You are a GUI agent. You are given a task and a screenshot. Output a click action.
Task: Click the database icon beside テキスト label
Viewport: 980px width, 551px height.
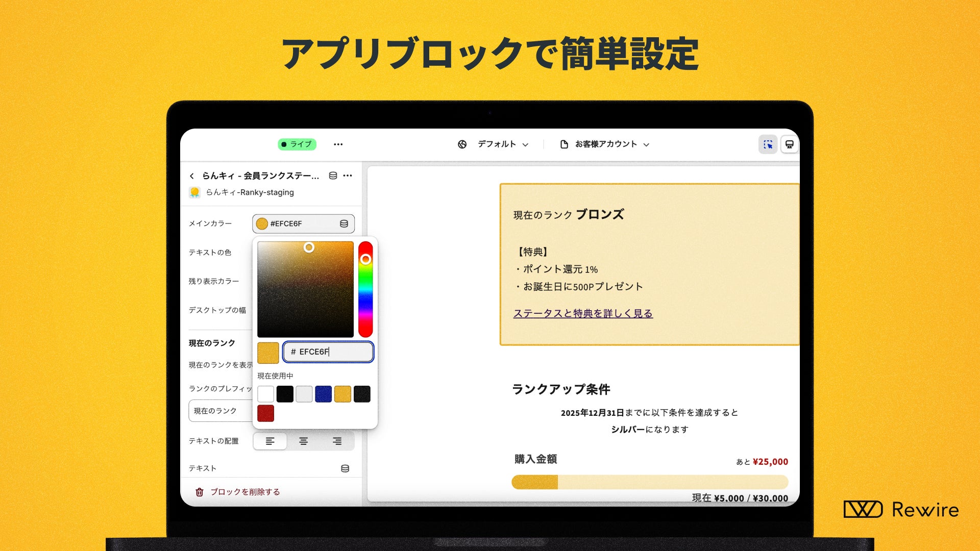coord(345,468)
